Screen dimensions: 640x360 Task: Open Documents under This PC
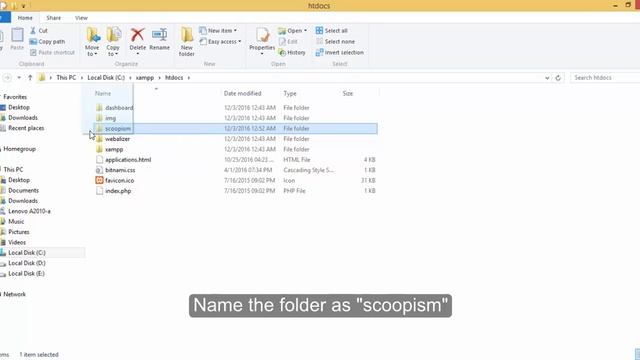click(23, 191)
